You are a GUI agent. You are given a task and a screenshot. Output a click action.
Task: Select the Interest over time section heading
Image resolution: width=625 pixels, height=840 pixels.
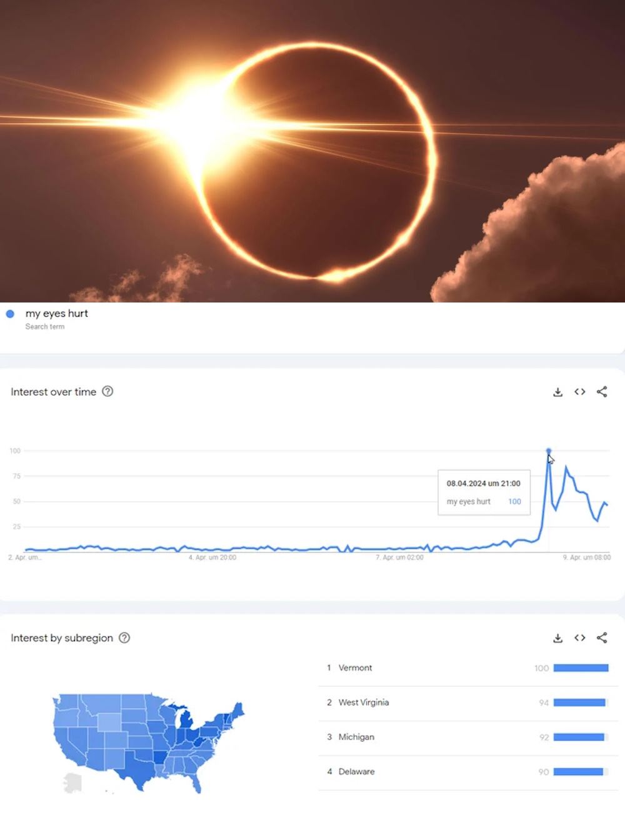53,392
